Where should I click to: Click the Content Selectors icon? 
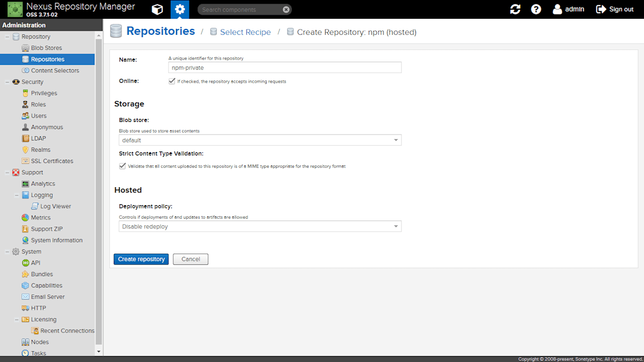click(25, 70)
